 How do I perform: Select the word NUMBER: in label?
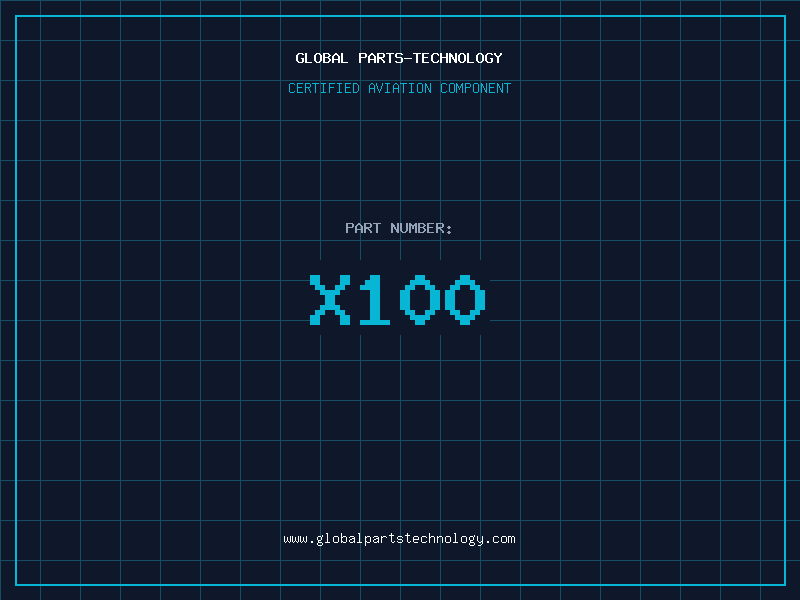point(421,228)
